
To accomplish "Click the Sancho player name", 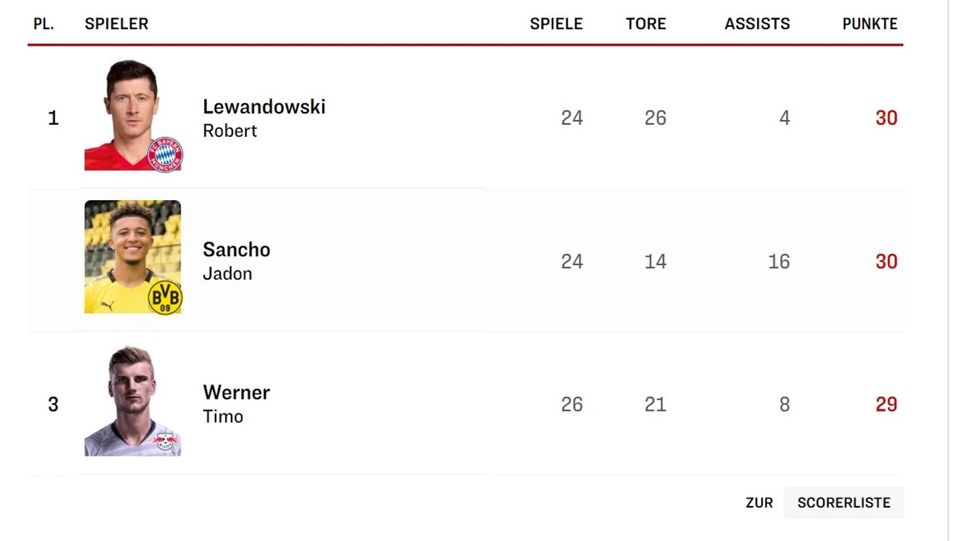I will (236, 250).
